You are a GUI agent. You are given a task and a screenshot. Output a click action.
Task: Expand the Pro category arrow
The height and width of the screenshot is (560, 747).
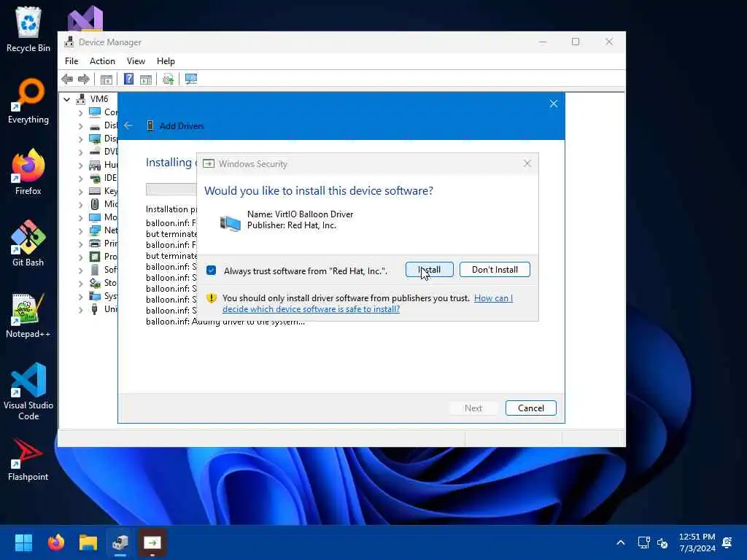click(80, 257)
